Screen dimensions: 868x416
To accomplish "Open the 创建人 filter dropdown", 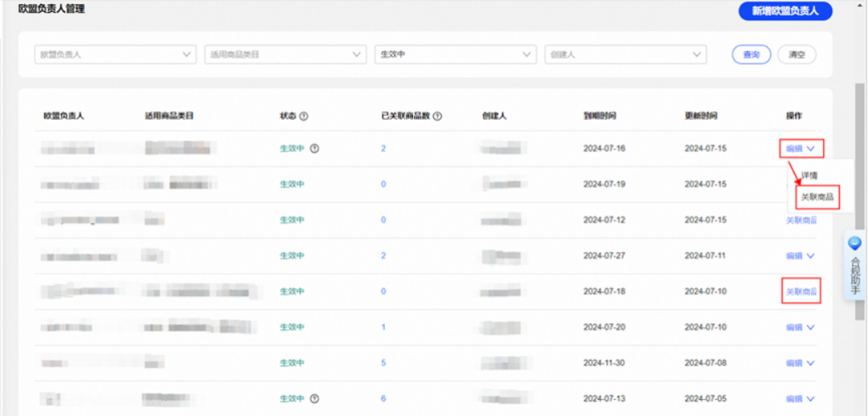I will point(625,54).
